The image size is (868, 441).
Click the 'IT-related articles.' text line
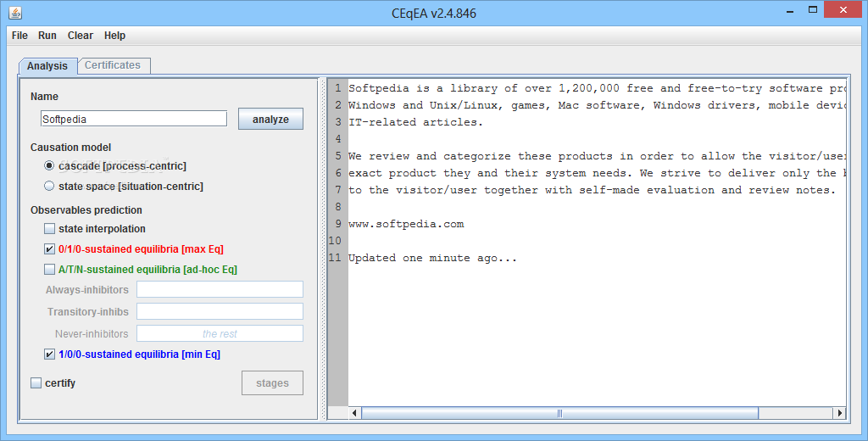[415, 122]
